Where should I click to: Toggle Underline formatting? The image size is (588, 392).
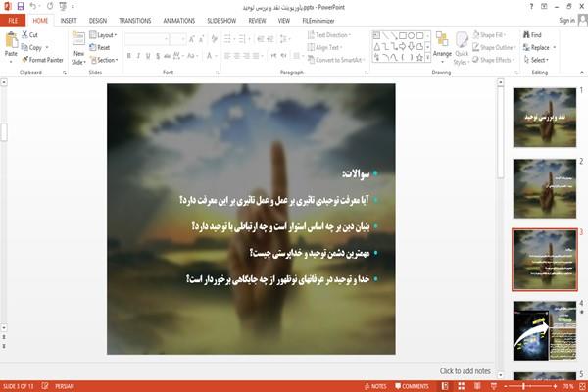coord(148,56)
